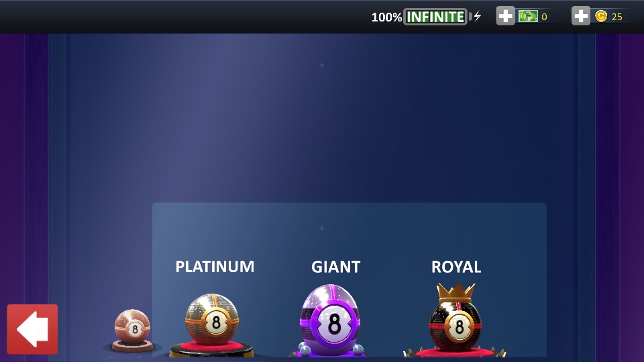Click the green cash bill icon
This screenshot has width=644, height=362.
point(528,16)
